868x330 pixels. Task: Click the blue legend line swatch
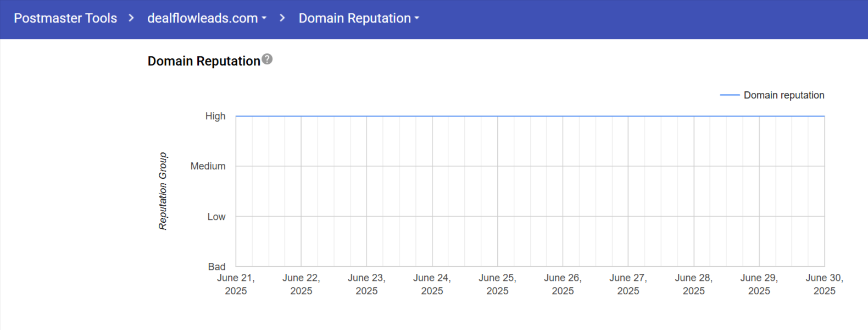pyautogui.click(x=730, y=95)
